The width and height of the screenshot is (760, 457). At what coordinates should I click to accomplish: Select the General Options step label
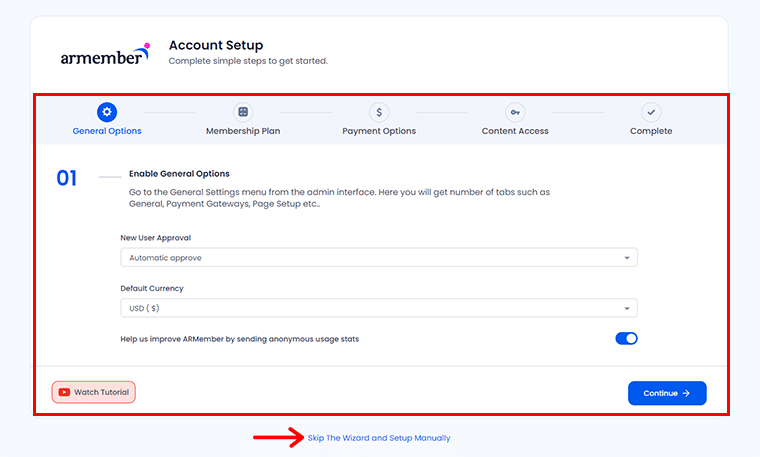pyautogui.click(x=107, y=131)
